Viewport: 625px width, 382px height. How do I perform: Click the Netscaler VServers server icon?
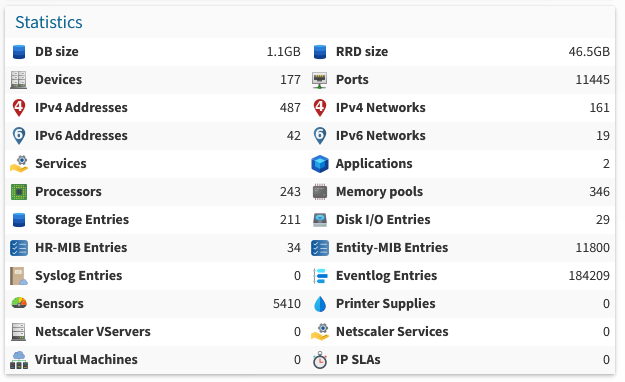pyautogui.click(x=18, y=332)
